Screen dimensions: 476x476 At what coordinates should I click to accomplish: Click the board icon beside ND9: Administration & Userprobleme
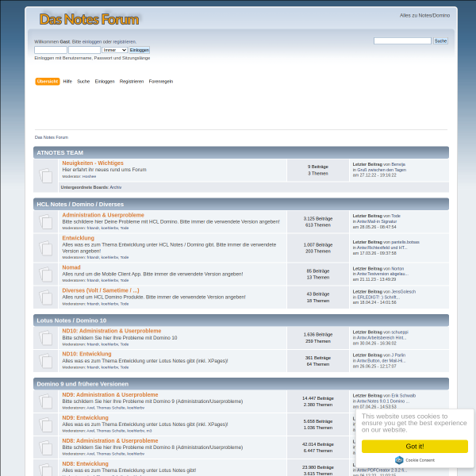45,401
